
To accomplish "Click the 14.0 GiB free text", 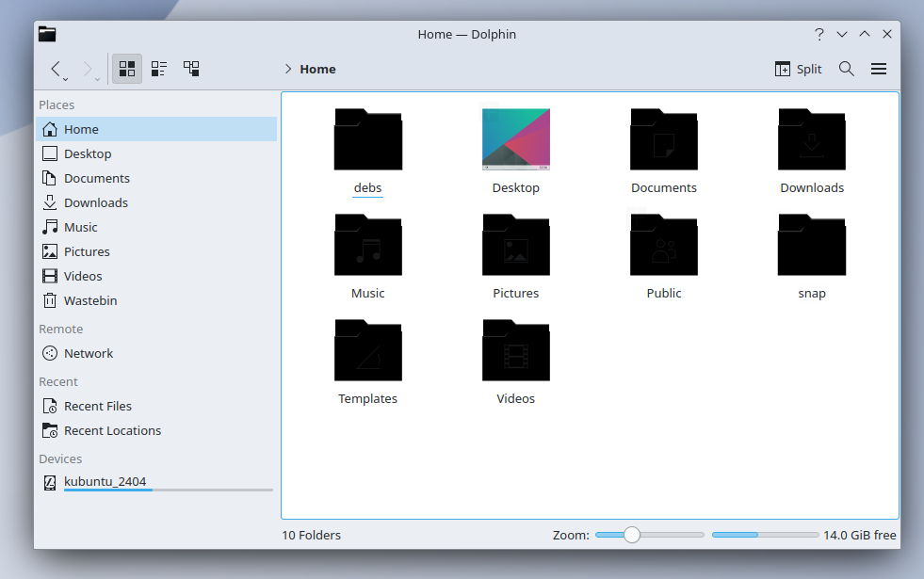I will (x=860, y=535).
